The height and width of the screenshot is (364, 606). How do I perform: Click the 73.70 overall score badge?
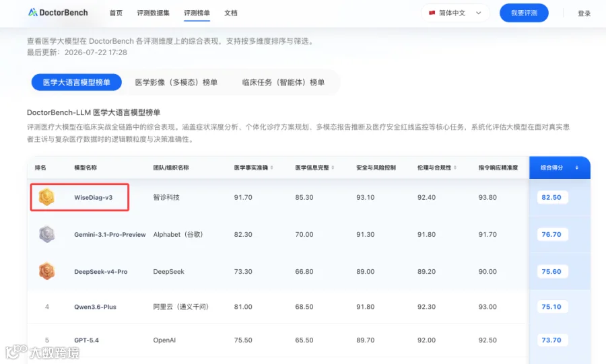click(551, 340)
